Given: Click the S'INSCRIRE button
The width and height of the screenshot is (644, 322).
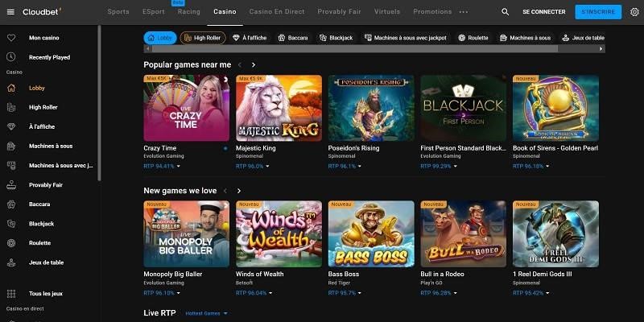Looking at the screenshot, I should [598, 12].
